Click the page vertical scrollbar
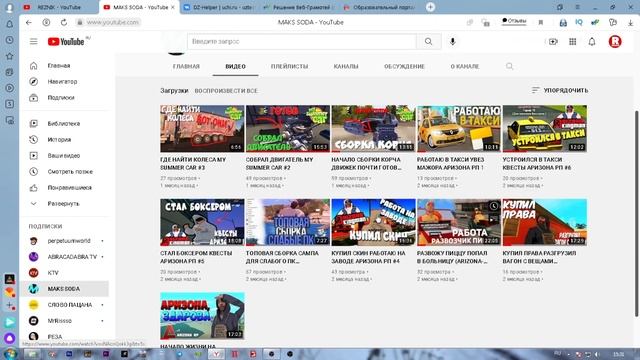640x360 pixels. click(x=636, y=212)
